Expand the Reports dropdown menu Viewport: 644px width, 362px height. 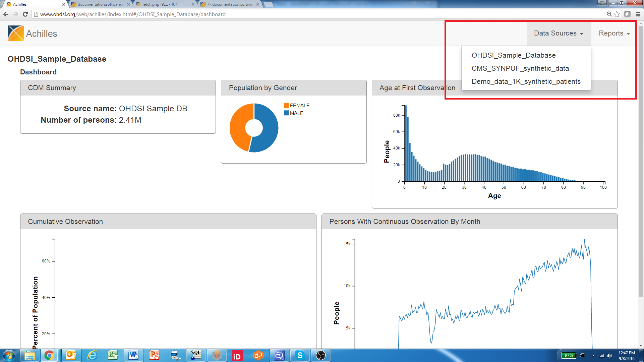tap(614, 33)
